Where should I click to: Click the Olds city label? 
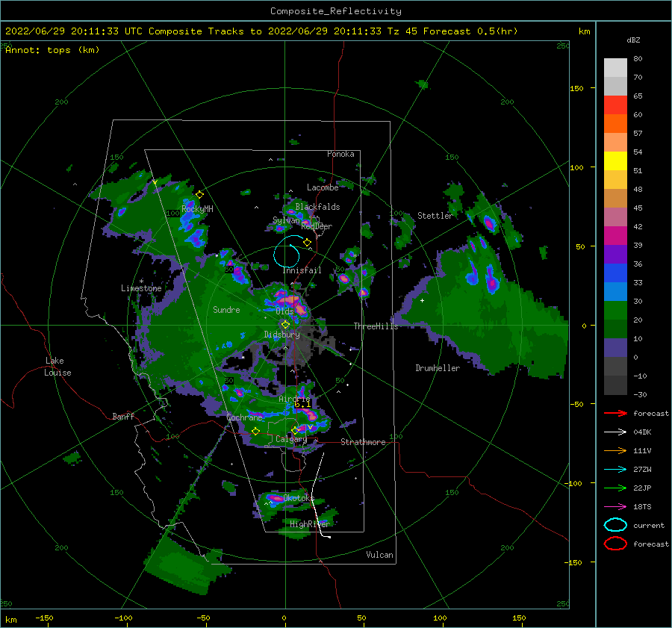tap(284, 311)
